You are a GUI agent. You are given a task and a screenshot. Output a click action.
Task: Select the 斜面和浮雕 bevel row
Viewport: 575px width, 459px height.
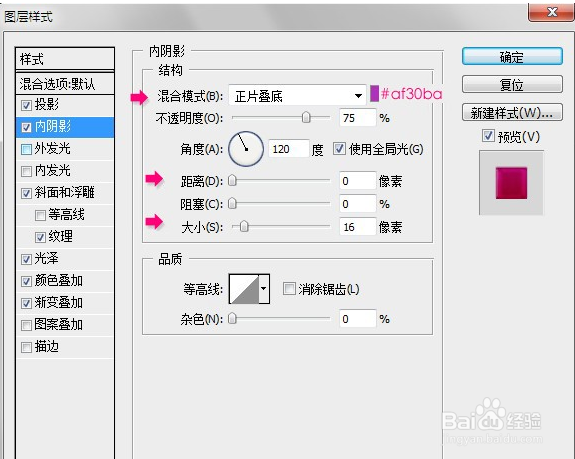pos(65,193)
